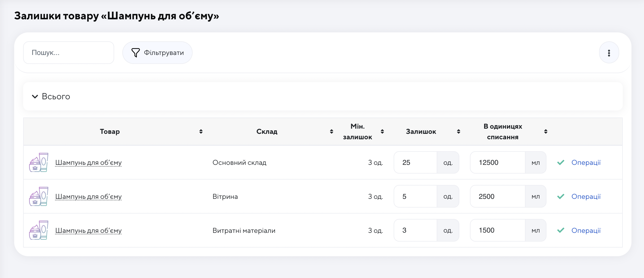Click green checkmark in Основний склад row

tap(561, 162)
